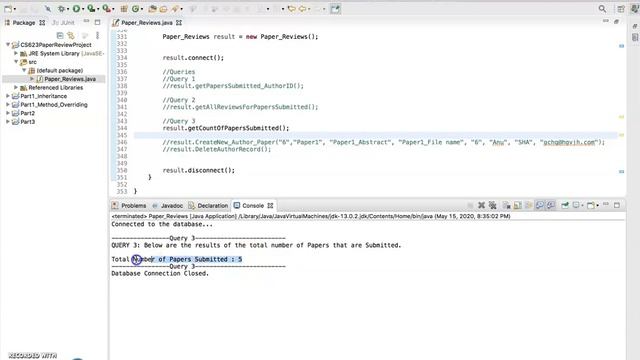Expand the Paper_Reviews.java tree node
Viewport: 640px width, 360px height.
point(32,79)
